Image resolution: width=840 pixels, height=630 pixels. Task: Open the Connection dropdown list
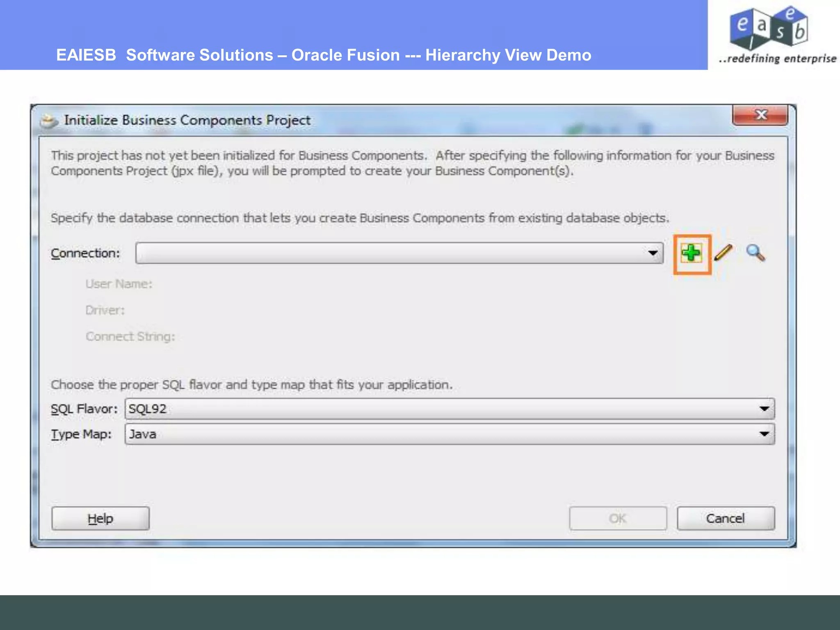[x=399, y=253]
